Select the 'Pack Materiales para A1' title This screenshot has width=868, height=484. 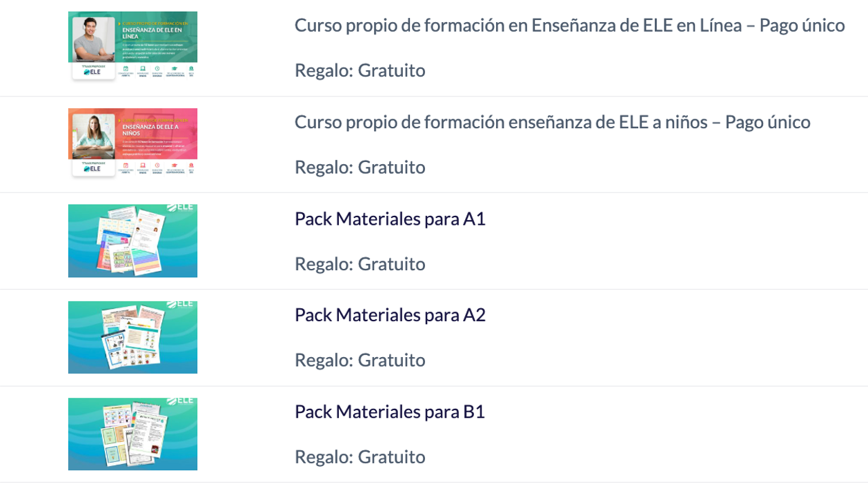coord(390,219)
